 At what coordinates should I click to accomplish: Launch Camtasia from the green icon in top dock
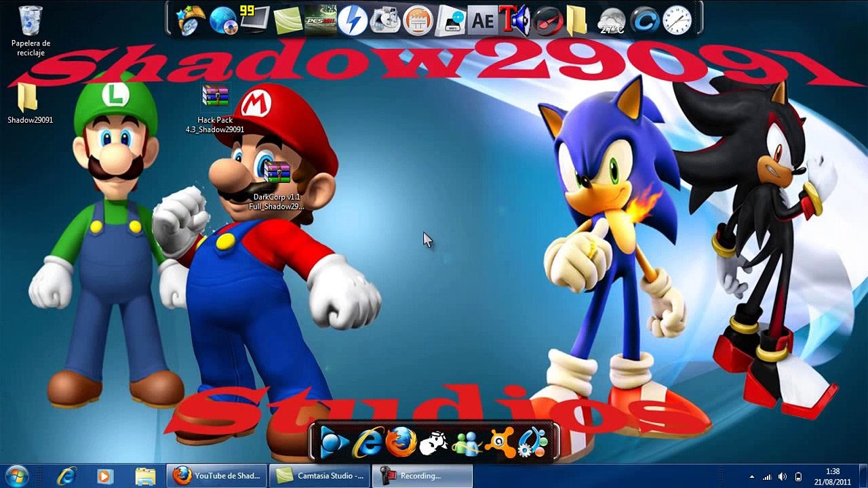tap(288, 20)
